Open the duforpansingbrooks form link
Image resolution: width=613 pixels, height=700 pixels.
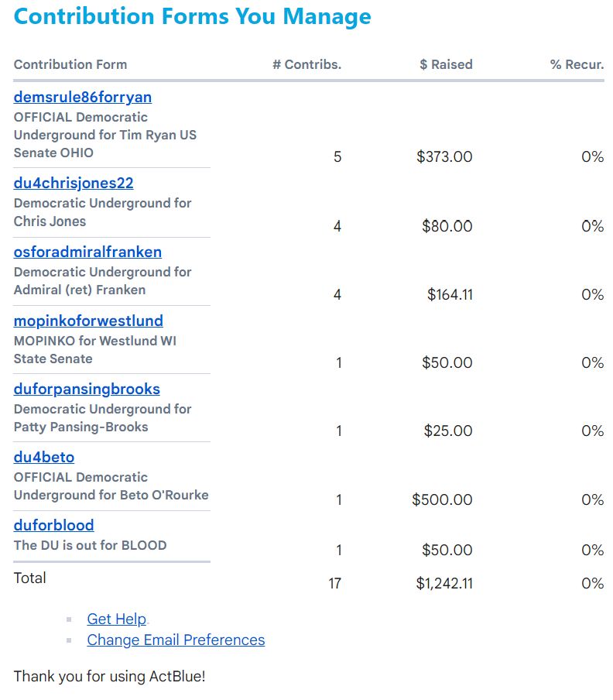(87, 389)
